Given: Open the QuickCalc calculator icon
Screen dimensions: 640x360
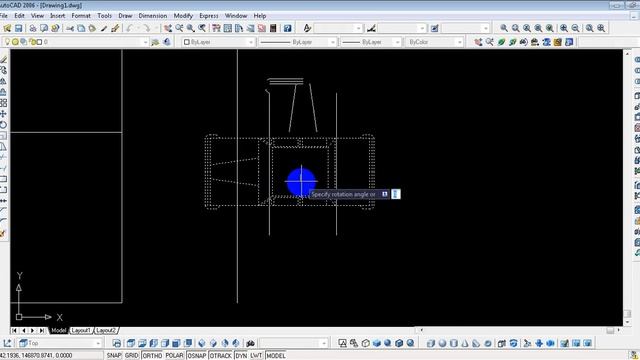Looking at the screenshot, I should tap(273, 28).
